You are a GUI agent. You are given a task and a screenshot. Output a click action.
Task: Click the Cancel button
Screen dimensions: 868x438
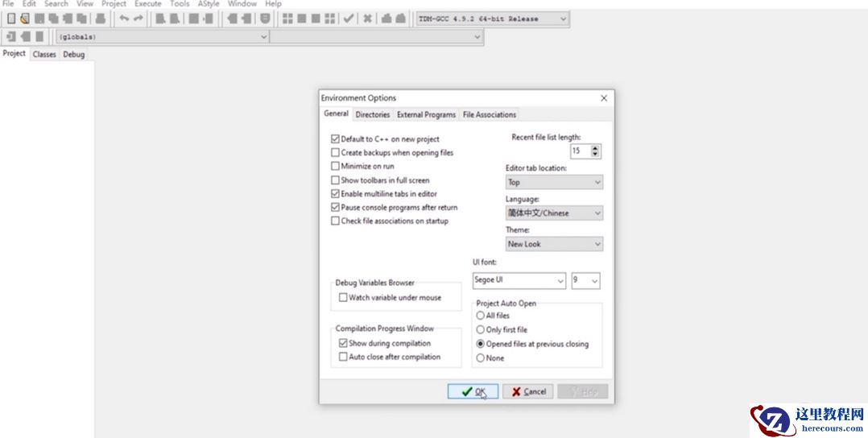coord(527,392)
